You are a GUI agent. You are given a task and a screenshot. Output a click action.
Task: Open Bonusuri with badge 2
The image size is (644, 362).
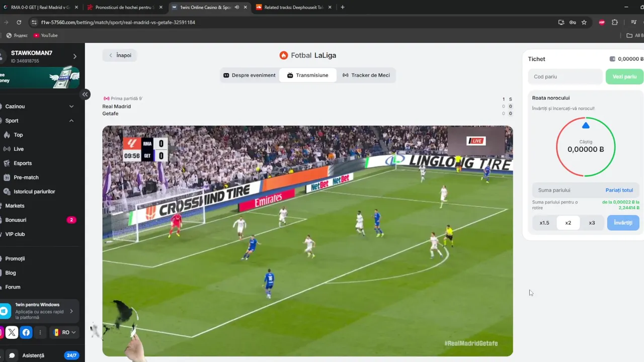click(39, 220)
